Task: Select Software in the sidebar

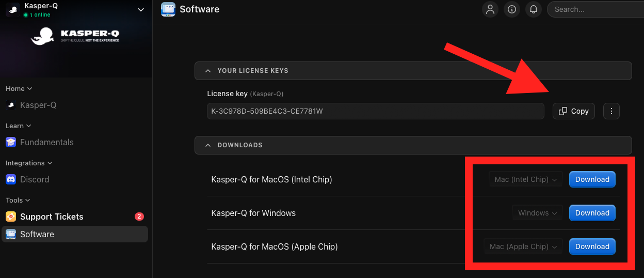Action: [37, 234]
